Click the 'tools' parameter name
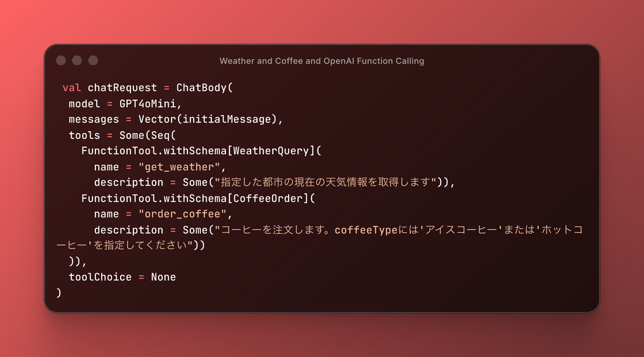 pos(84,135)
